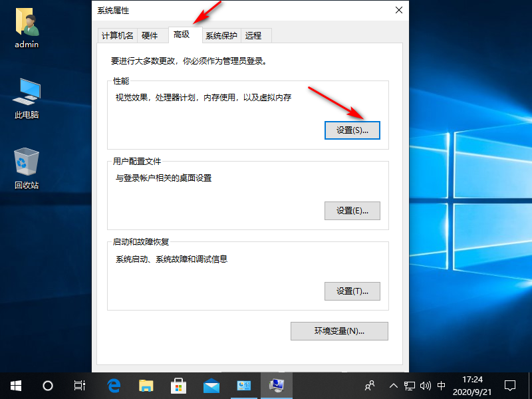The image size is (532, 399).
Task: Click text 与登录帐户相关的桌面设置
Action: [164, 178]
